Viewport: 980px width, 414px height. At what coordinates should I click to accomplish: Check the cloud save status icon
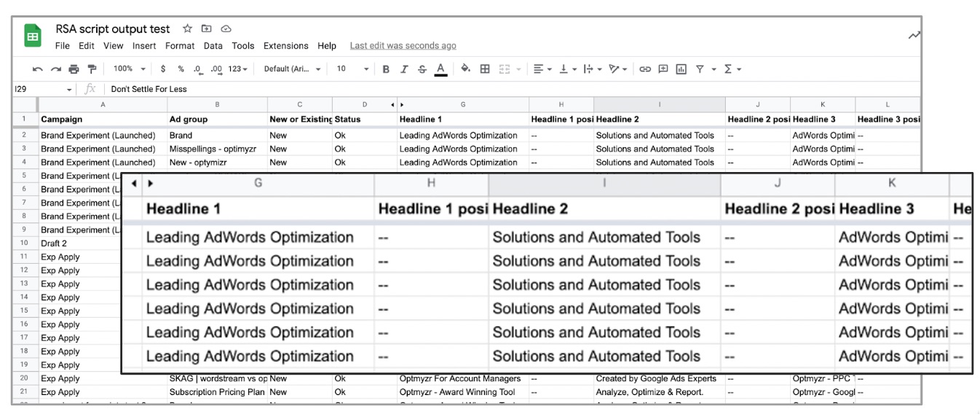pyautogui.click(x=226, y=29)
